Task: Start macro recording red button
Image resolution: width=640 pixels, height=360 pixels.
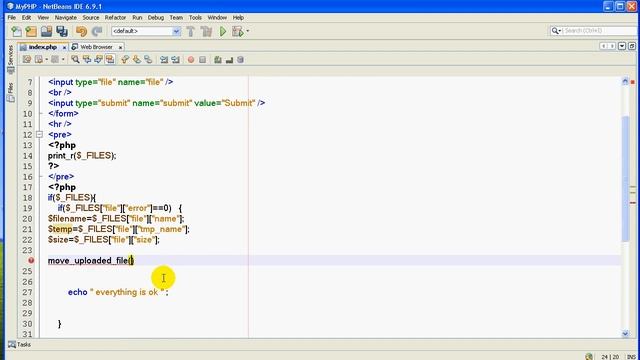Action: coord(191,60)
